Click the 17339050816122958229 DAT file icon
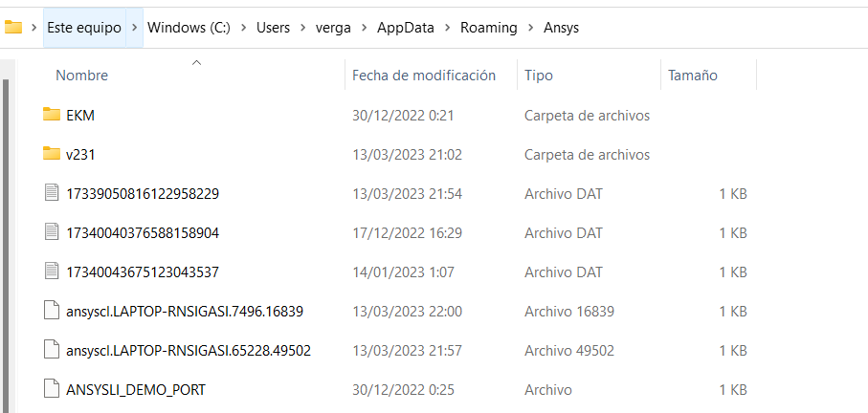 (52, 193)
